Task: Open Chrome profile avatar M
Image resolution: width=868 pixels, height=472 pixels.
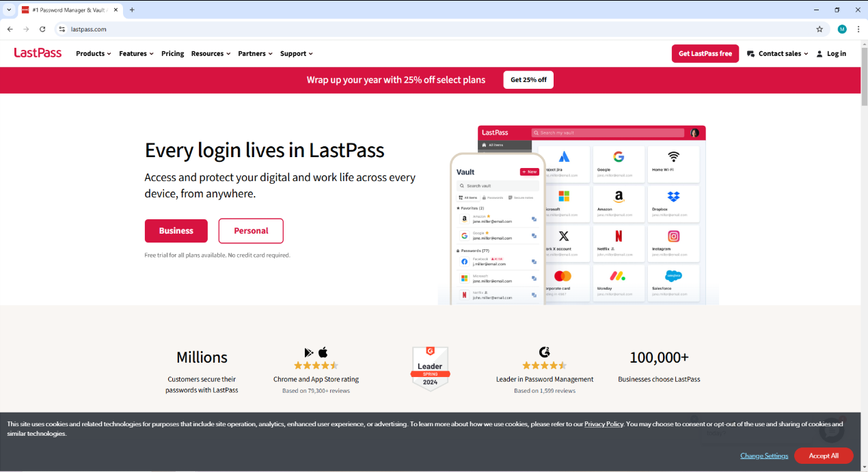Action: (x=842, y=29)
